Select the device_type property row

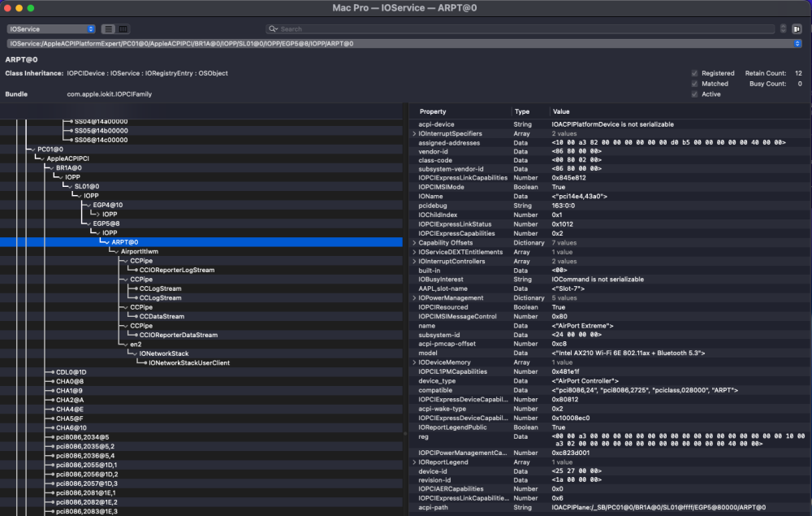609,381
